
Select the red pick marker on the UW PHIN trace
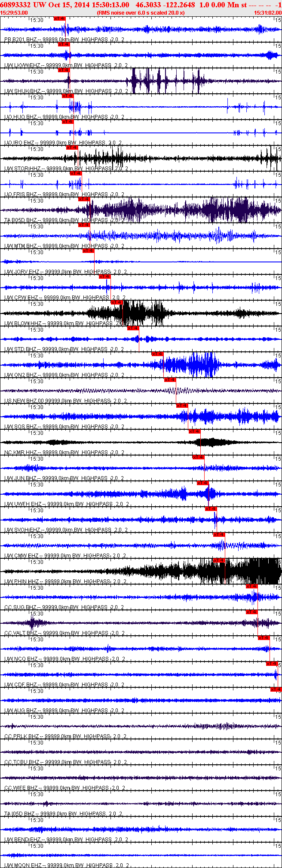tap(219, 560)
